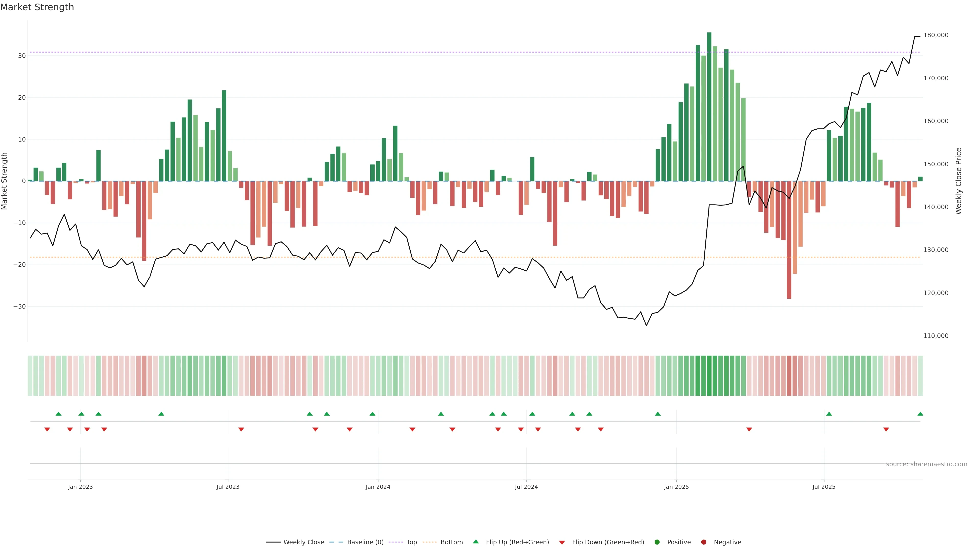Click the Weekly Close Price axis title
The height and width of the screenshot is (551, 980).
958,181
